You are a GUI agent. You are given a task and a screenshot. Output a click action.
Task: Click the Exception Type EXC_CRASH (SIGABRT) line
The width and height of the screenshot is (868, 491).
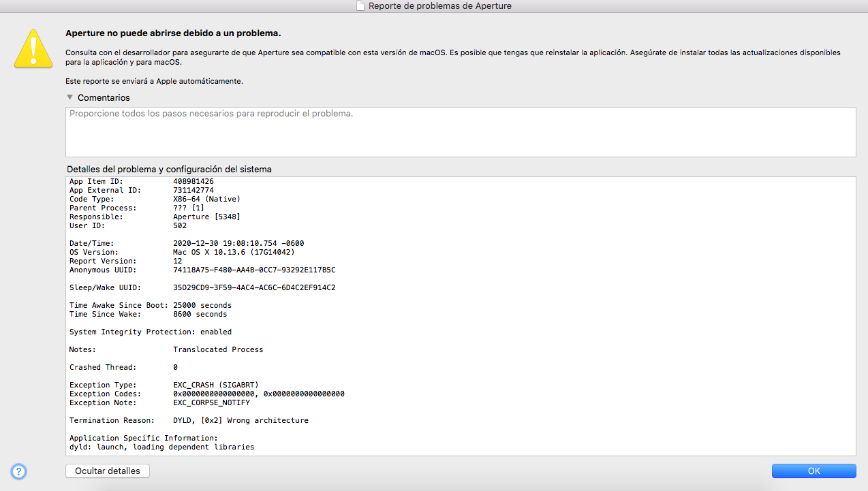click(164, 385)
